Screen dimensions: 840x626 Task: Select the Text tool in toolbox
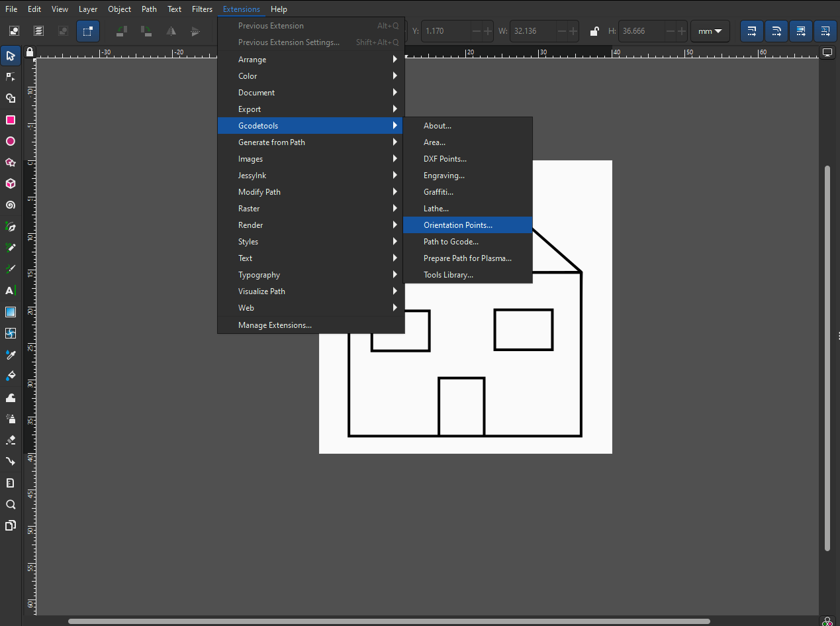[11, 291]
